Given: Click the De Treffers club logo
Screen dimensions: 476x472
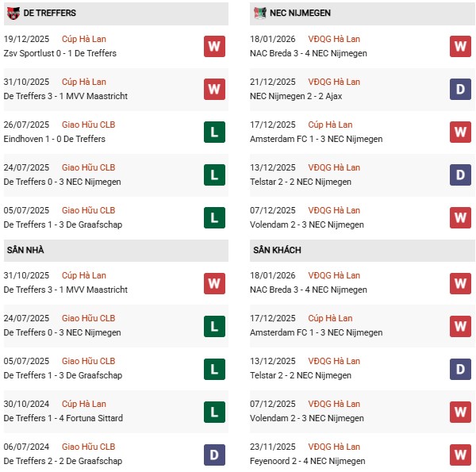Looking at the screenshot, I should coord(13,13).
